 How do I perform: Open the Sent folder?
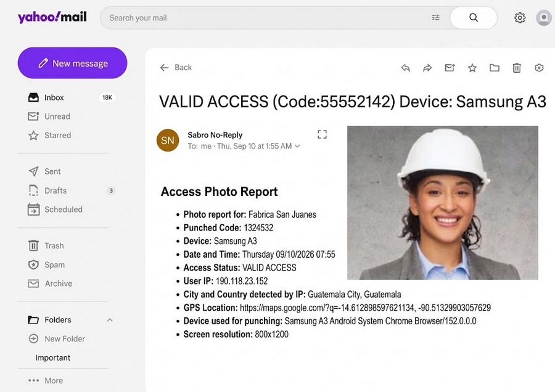53,171
